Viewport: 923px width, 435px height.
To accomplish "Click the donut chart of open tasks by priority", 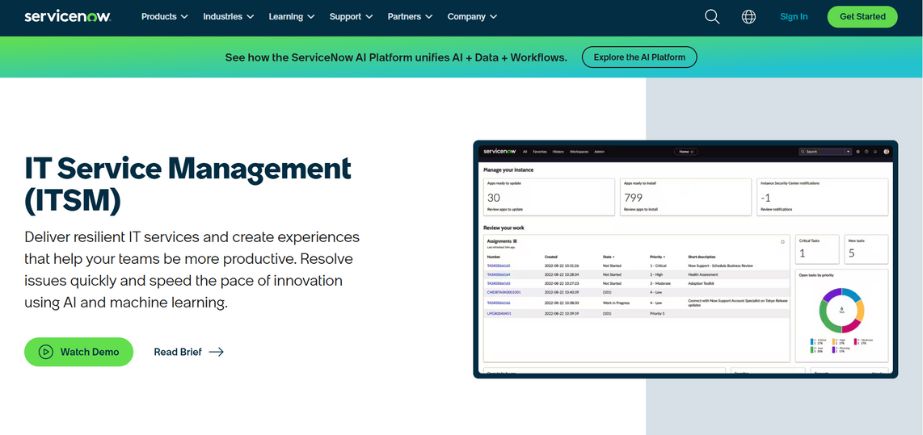I will point(842,310).
